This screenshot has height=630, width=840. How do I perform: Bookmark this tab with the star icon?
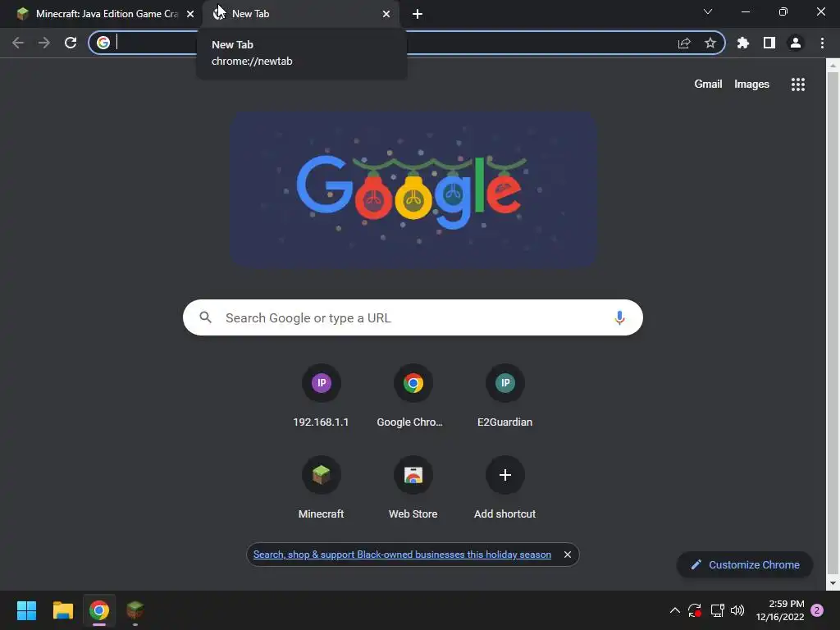pos(710,43)
